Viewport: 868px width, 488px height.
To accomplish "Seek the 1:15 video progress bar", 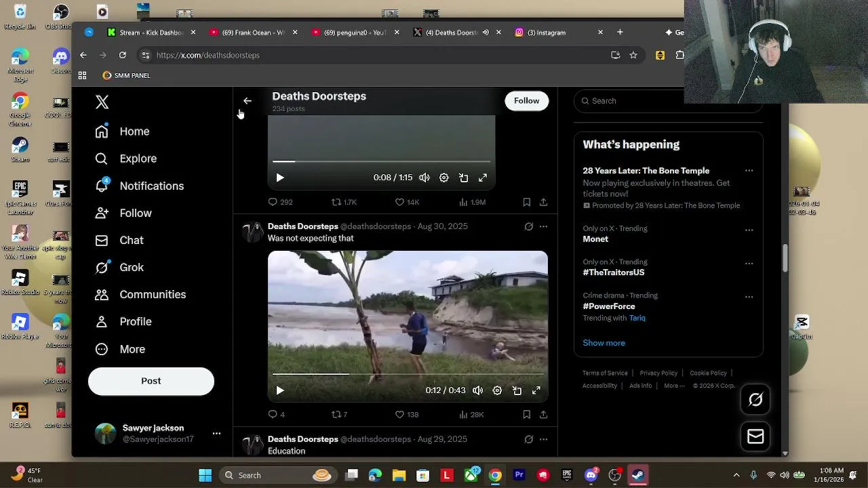I will pyautogui.click(x=381, y=161).
